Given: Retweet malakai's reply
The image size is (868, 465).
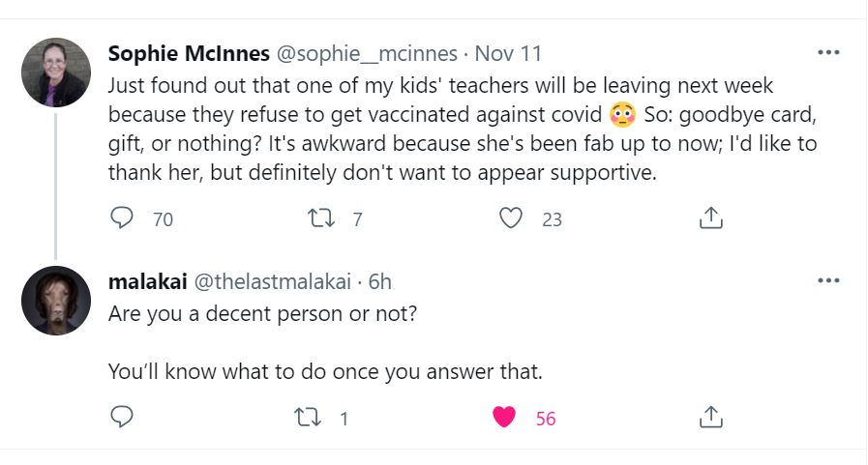Looking at the screenshot, I should (x=306, y=418).
